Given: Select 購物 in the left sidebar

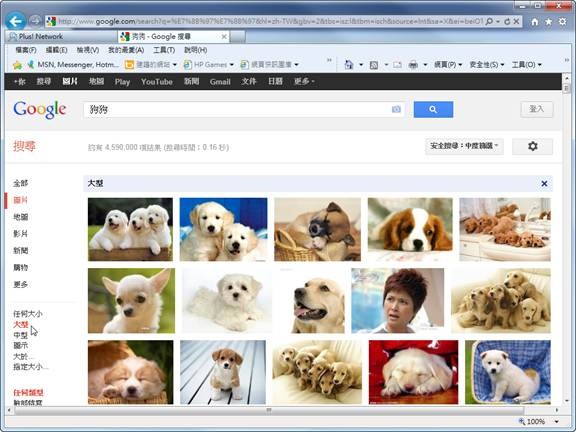Looking at the screenshot, I should coord(21,267).
